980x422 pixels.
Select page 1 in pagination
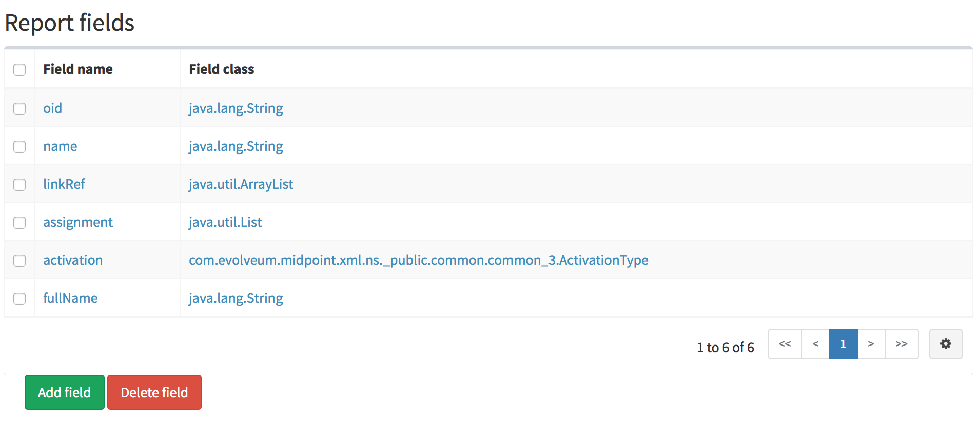(x=843, y=344)
